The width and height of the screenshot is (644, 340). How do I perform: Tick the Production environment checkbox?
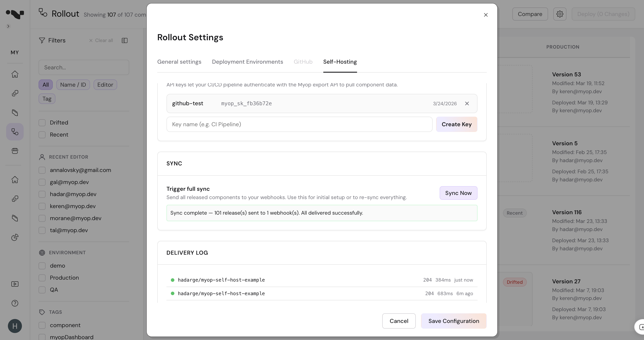coord(42,278)
